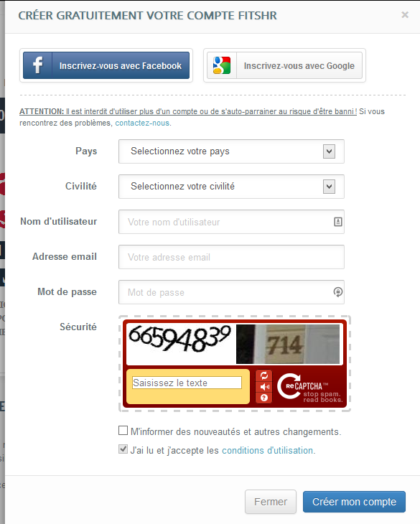Open reCAPTCHA help icon

264,398
